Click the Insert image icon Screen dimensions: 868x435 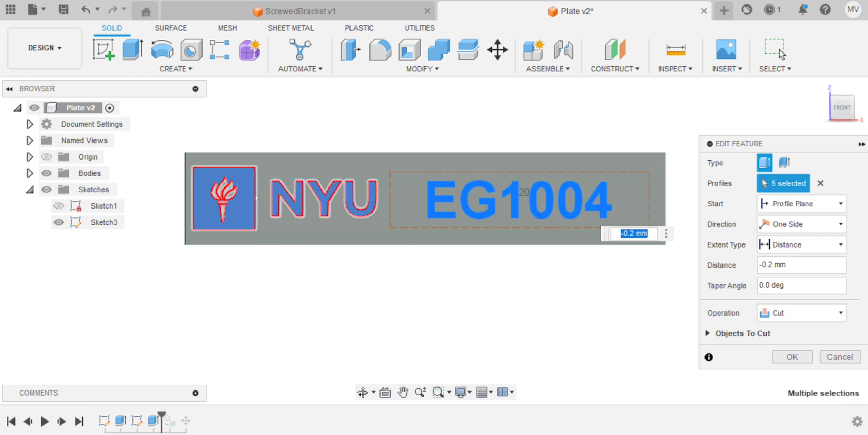pyautogui.click(x=726, y=50)
